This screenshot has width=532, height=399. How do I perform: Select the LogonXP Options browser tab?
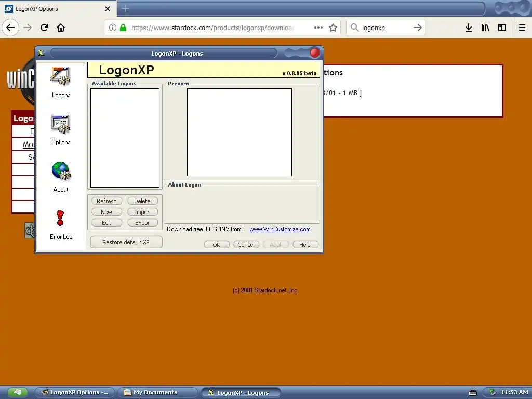(58, 9)
